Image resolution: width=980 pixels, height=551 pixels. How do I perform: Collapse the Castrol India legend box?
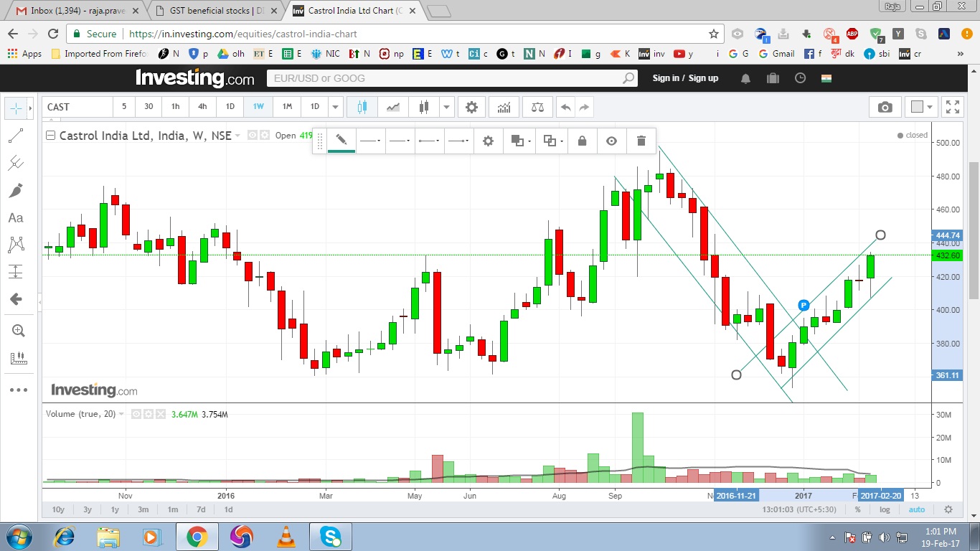coord(50,135)
